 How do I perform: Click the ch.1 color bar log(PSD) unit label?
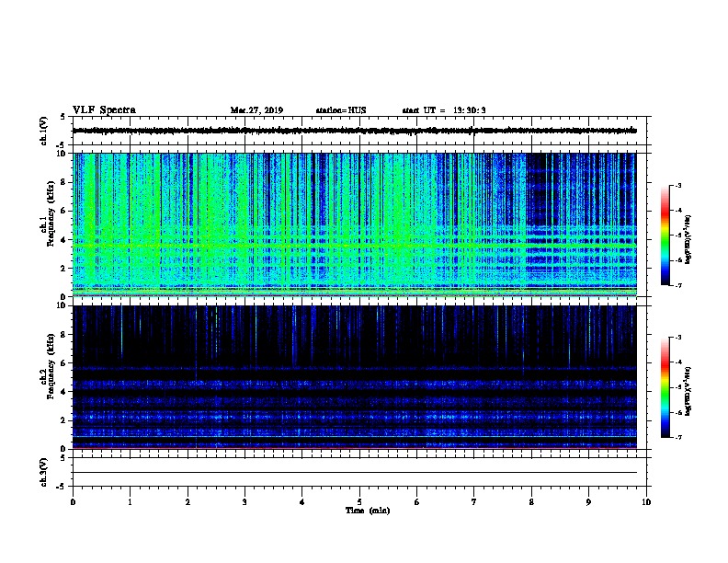[688, 239]
